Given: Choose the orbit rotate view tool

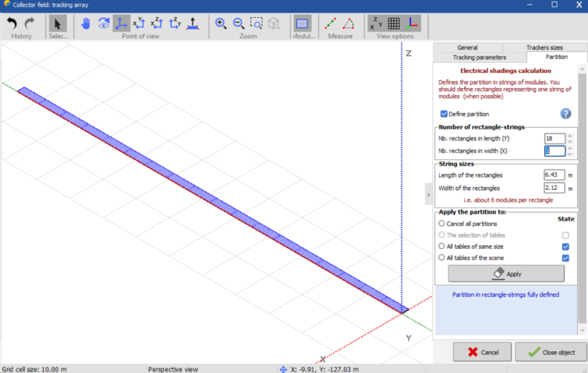Looking at the screenshot, I should coord(103,23).
